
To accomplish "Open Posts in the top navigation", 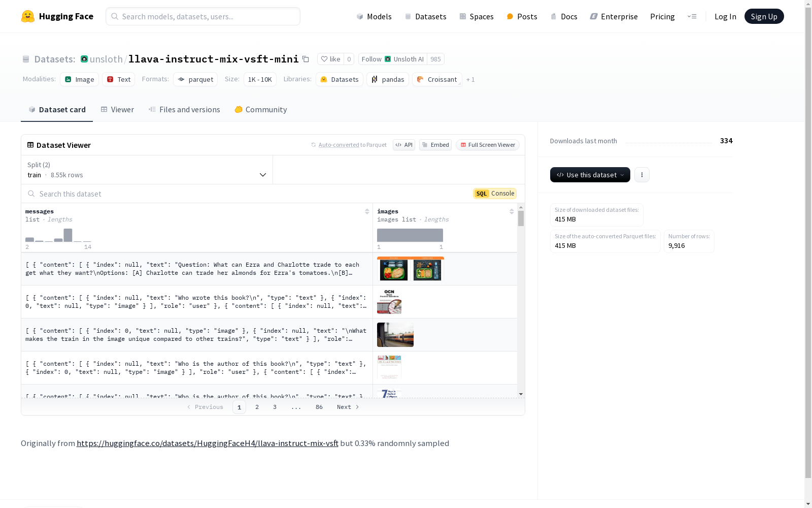I will 522,16.
